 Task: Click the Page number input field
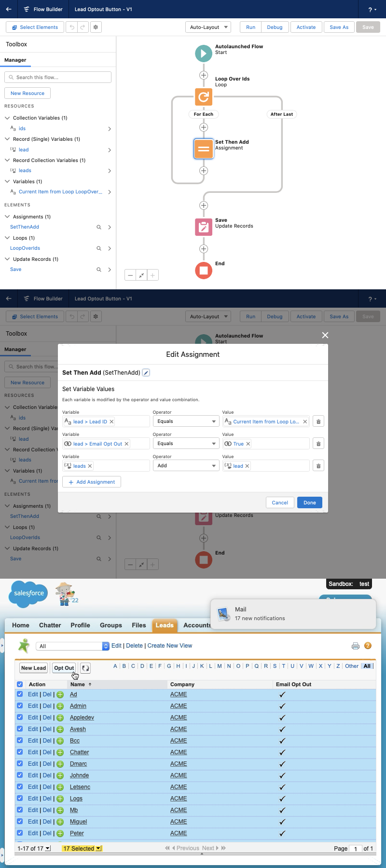[356, 849]
